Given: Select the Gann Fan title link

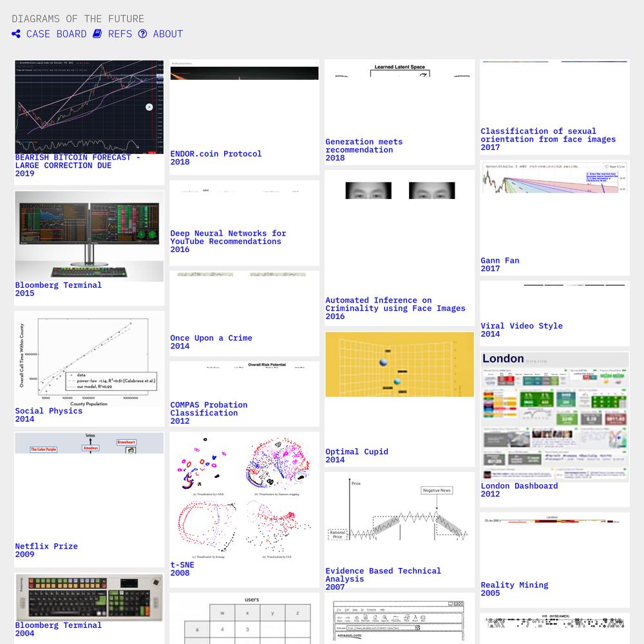Looking at the screenshot, I should coord(500,260).
